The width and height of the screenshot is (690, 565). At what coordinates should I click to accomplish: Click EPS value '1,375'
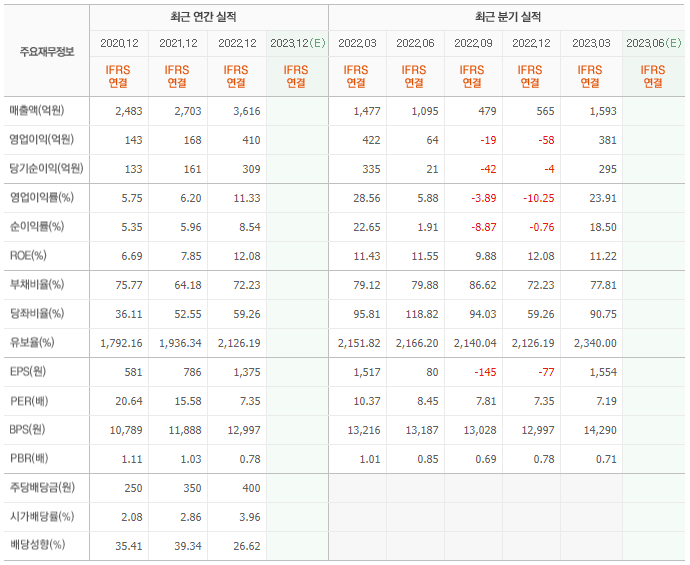(x=246, y=373)
